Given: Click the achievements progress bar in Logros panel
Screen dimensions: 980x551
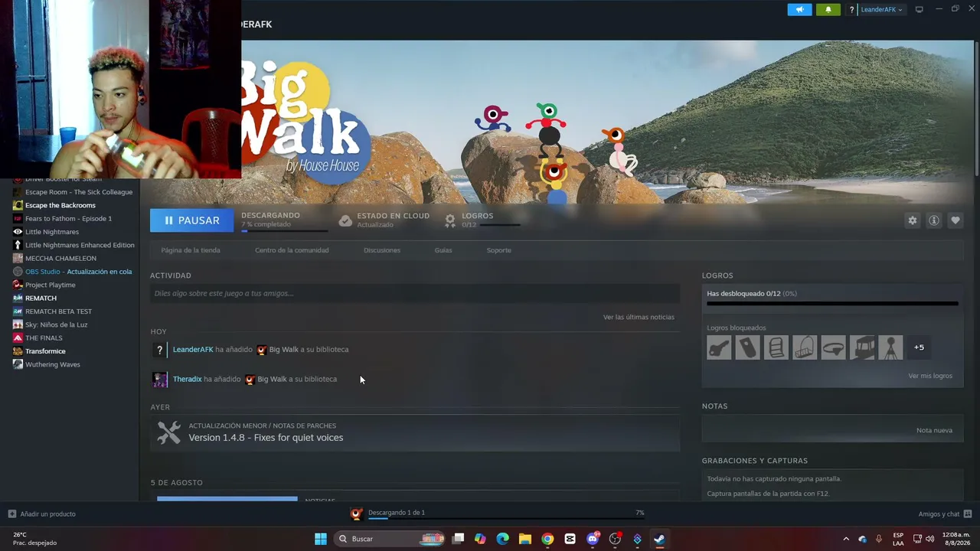Looking at the screenshot, I should pos(832,304).
